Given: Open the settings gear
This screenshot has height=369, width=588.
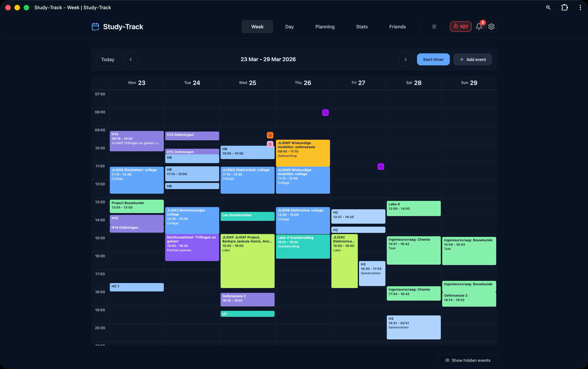Looking at the screenshot, I should (x=491, y=27).
